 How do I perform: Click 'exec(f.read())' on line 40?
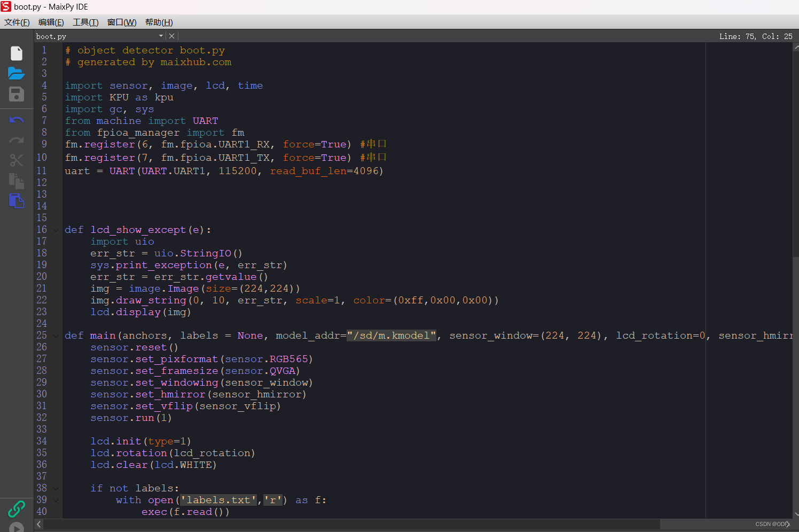pos(185,512)
